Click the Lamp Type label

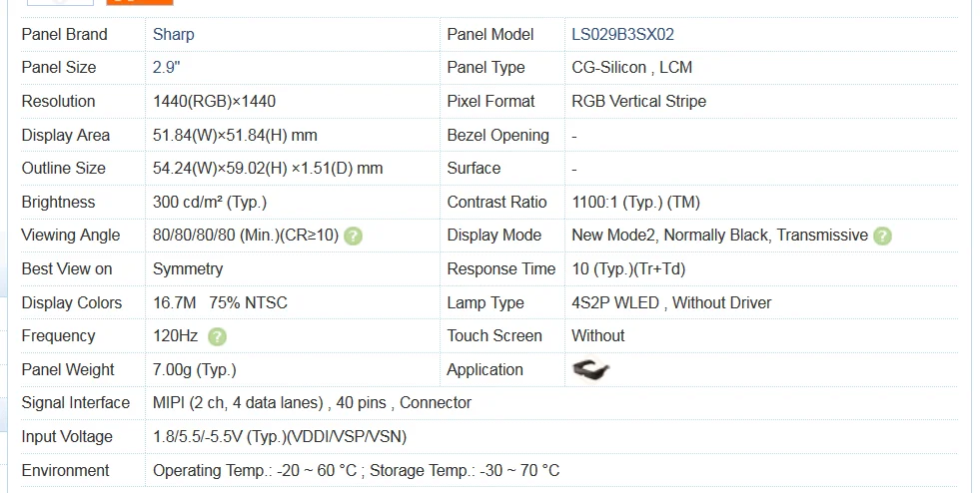tap(485, 302)
